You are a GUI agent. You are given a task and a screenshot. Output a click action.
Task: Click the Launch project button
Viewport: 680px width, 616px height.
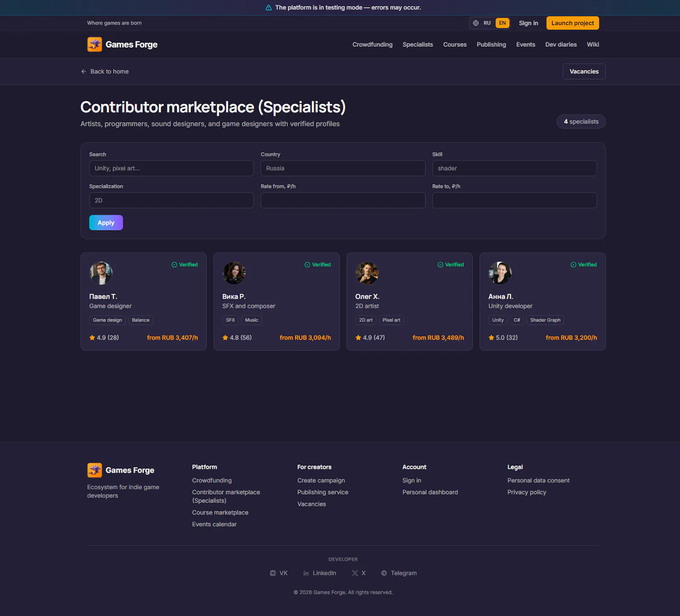(572, 23)
